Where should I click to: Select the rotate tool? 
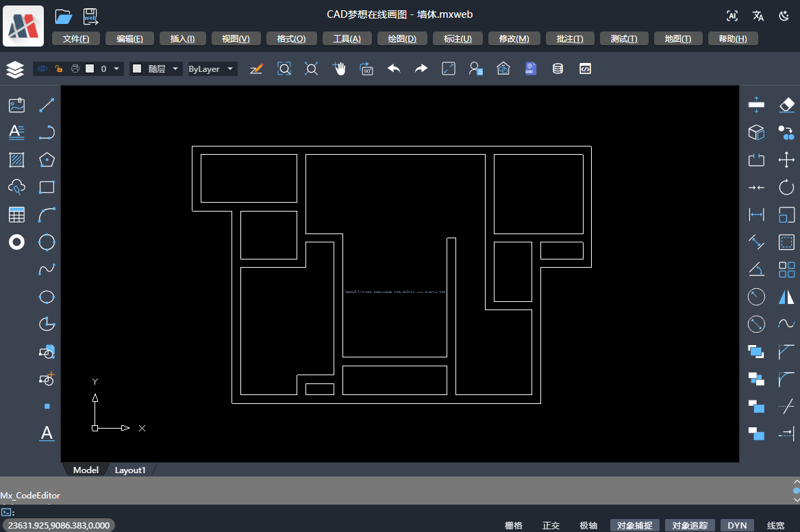coord(787,187)
